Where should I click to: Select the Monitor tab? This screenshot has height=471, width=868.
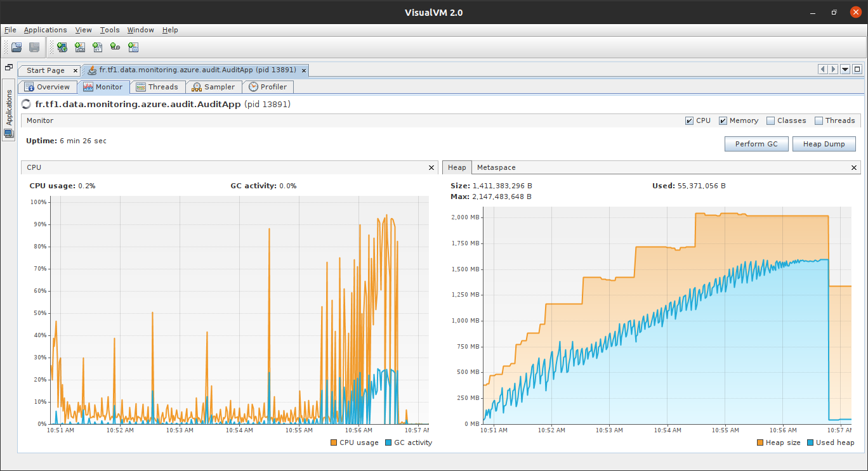coord(104,87)
